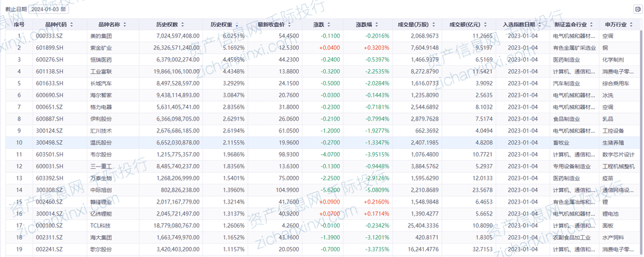The width and height of the screenshot is (644, 257).
Task: Select stock code 000651.SZ
Action: click(x=48, y=107)
